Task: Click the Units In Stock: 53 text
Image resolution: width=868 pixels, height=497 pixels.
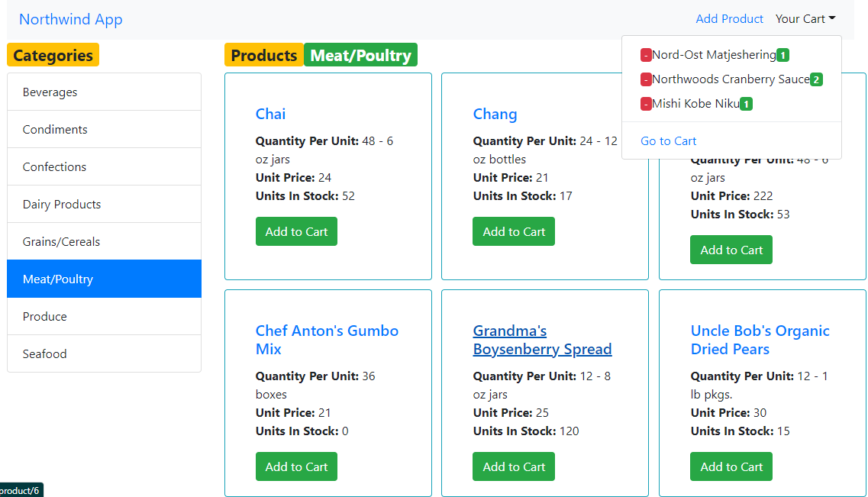Action: 740,215
